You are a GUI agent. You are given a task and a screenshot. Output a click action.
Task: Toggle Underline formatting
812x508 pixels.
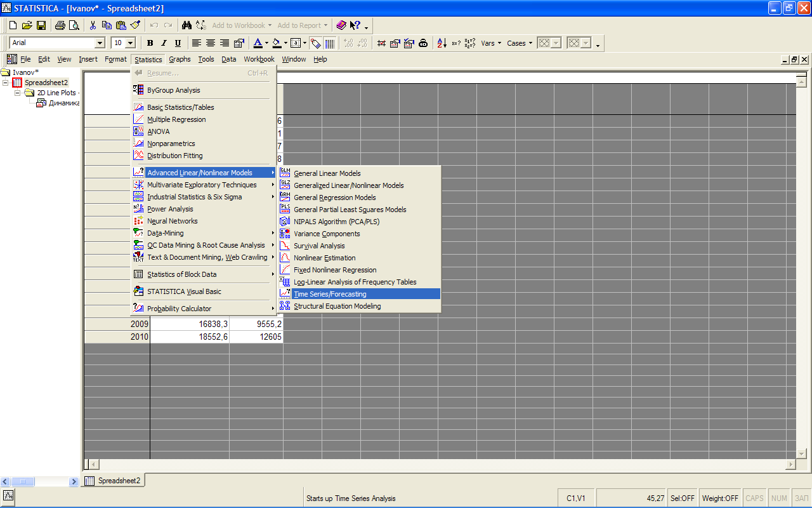pyautogui.click(x=178, y=43)
